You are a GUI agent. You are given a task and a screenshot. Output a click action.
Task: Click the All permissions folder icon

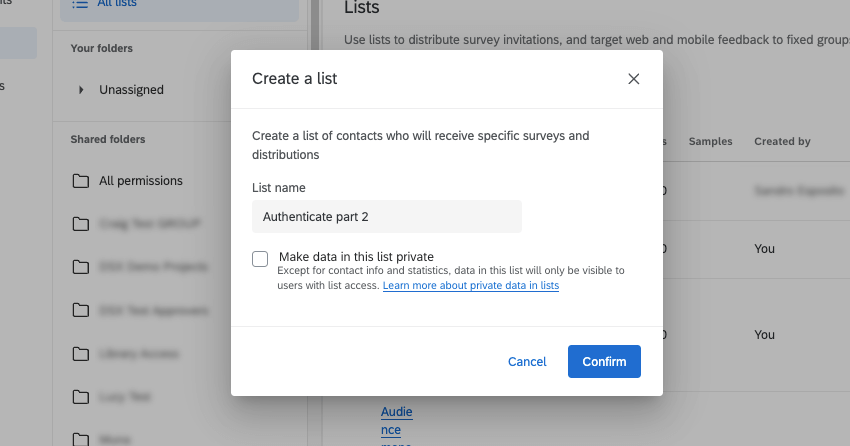pos(80,181)
